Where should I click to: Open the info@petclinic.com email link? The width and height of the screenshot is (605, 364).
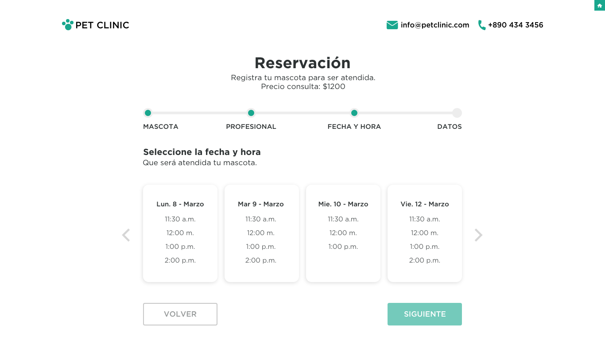435,25
